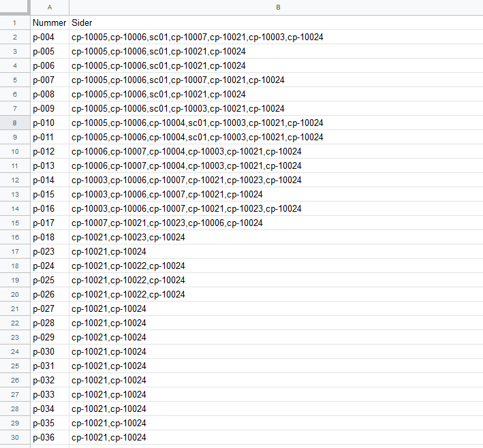Select row 20 header
This screenshot has width=483, height=448.
(x=15, y=294)
